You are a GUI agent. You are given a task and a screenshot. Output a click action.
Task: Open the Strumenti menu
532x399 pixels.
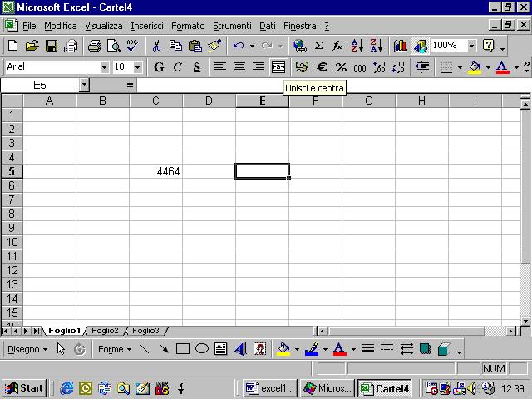(232, 26)
